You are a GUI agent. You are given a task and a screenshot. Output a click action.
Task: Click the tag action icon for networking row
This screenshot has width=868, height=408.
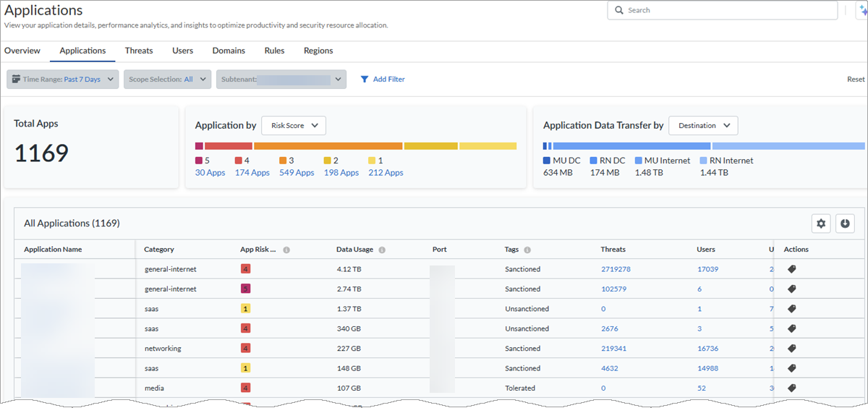pos(792,349)
